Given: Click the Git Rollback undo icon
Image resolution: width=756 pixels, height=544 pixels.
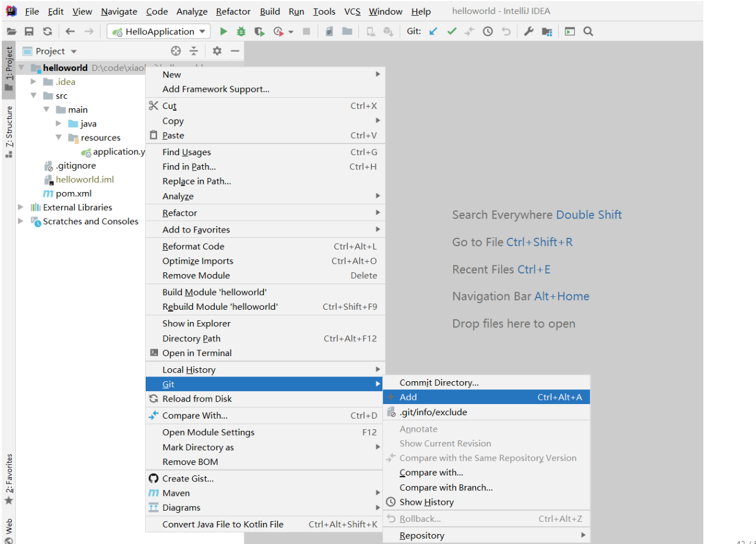Looking at the screenshot, I should pos(507,32).
